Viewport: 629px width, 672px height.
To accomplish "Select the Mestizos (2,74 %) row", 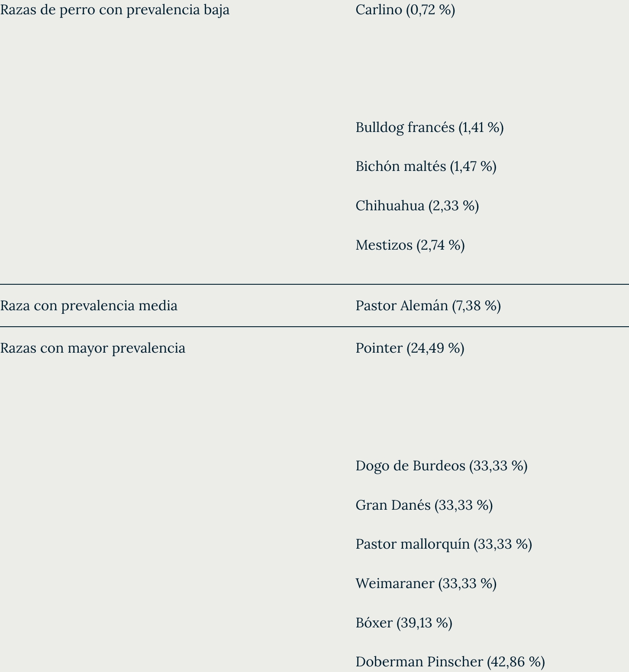I will (410, 245).
